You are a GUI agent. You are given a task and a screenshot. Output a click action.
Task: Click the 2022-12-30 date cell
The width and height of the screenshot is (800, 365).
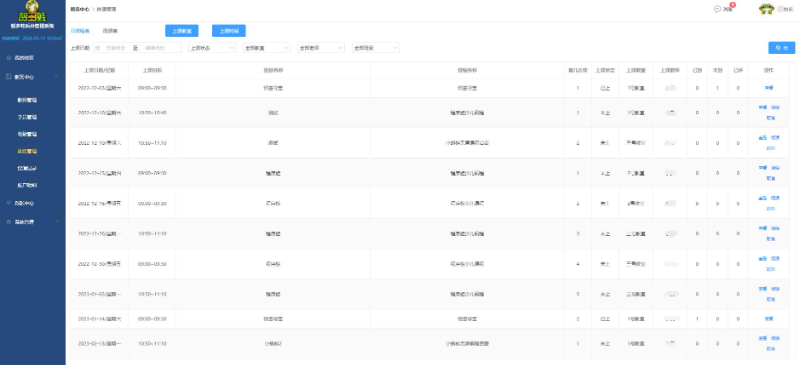[99, 264]
